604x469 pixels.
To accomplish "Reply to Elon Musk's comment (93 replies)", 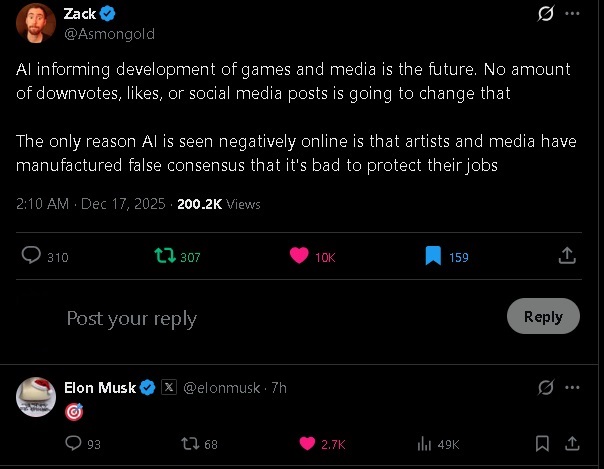I will [x=74, y=444].
